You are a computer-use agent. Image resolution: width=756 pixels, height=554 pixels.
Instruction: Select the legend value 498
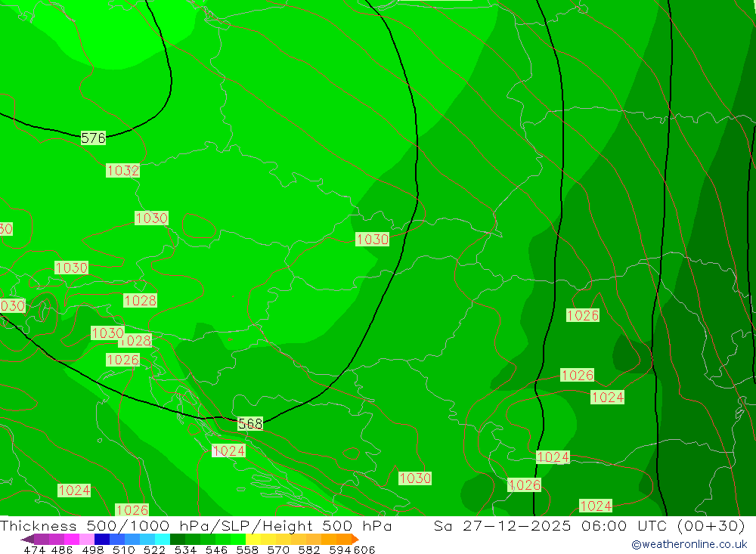[92, 549]
